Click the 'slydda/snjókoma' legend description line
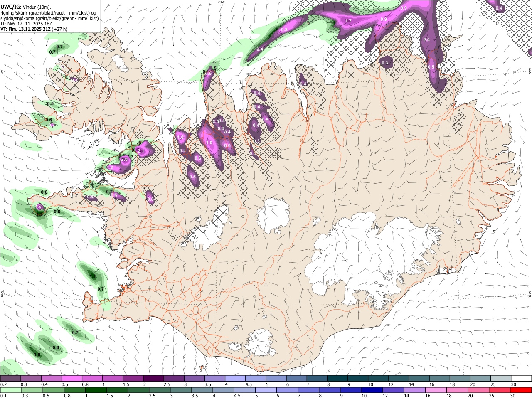 (x=49, y=18)
